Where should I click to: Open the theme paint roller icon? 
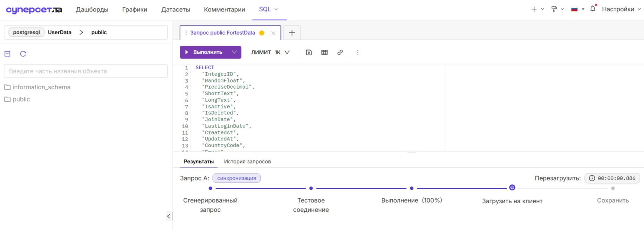pyautogui.click(x=554, y=9)
